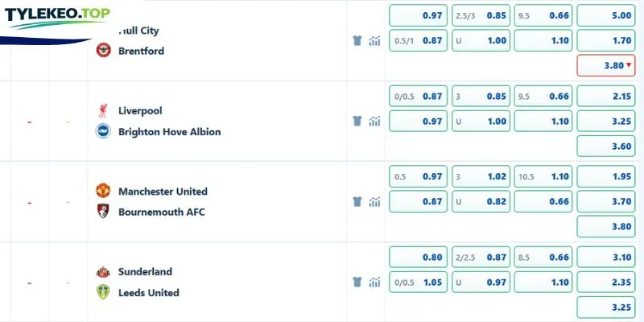
Task: View stats chart for Manchester United match
Action: [374, 202]
